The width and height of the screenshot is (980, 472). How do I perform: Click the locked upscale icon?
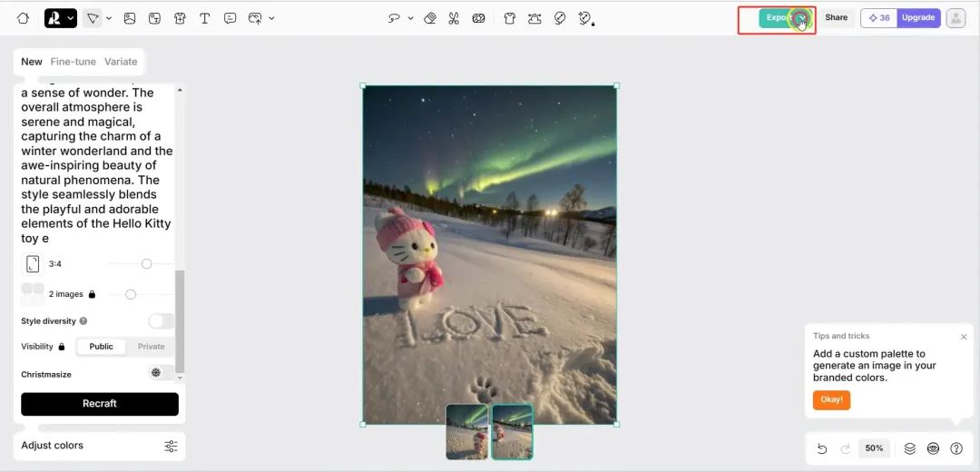[x=585, y=18]
